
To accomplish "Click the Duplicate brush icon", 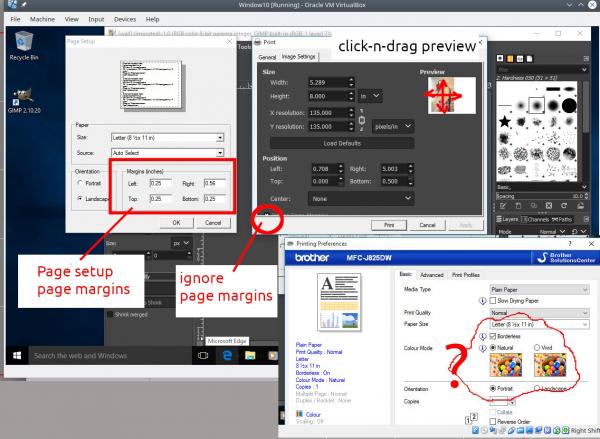I will (x=534, y=206).
